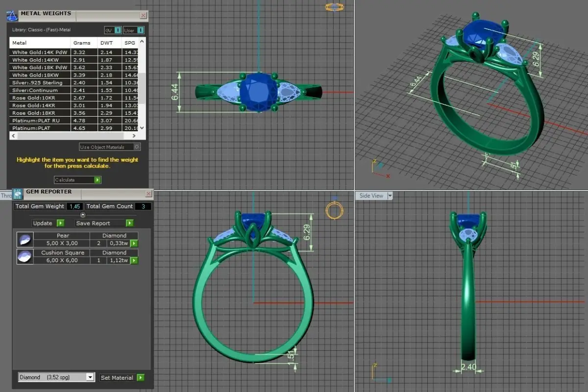This screenshot has width=588, height=392.
Task: Select the Silver:Continuum row
Action: point(74,90)
